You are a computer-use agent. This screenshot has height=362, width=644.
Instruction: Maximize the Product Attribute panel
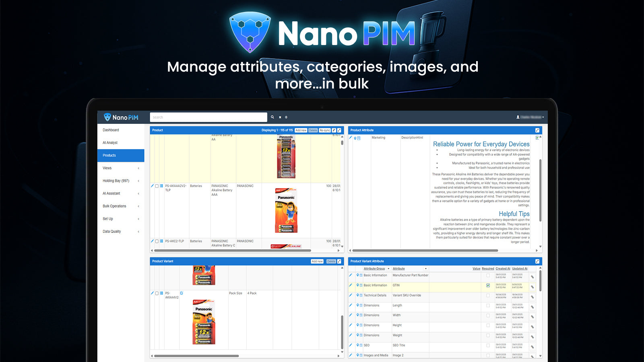coord(537,130)
